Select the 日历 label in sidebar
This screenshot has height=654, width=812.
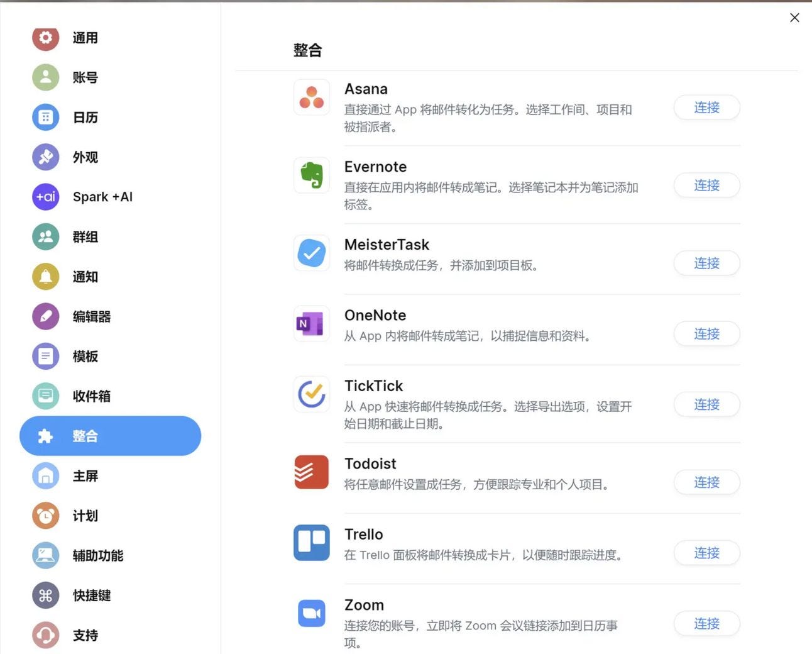[85, 118]
